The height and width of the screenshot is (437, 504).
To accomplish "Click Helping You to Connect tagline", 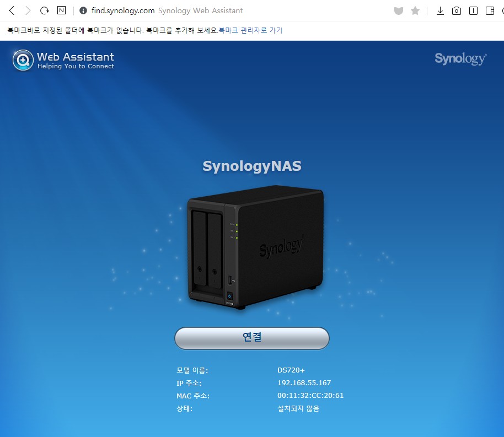I will pos(76,66).
